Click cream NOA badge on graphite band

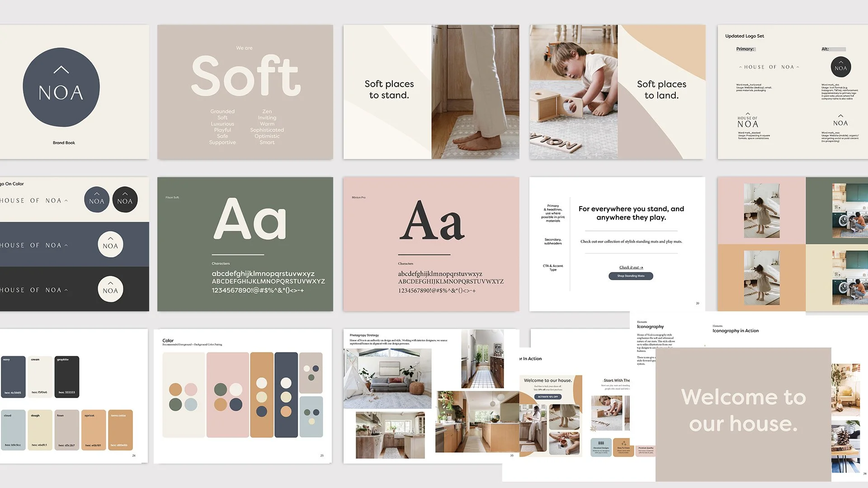tap(110, 289)
